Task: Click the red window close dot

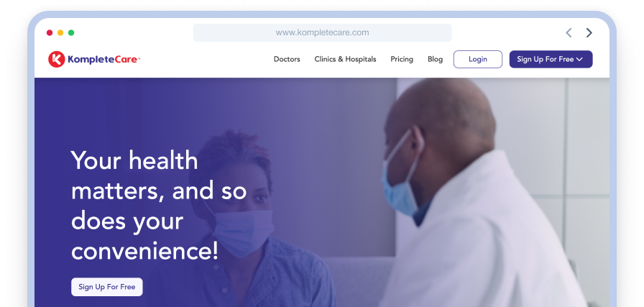Action: coord(50,33)
